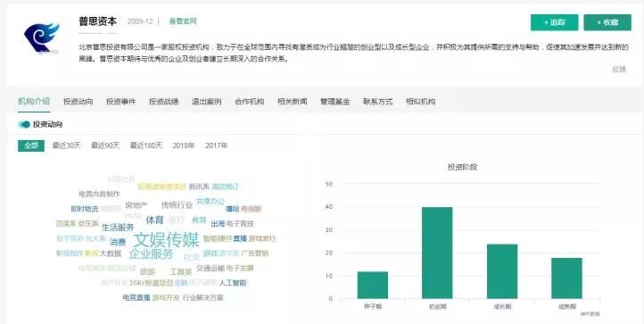Click the 行业解决方案 word cloud tag

click(x=203, y=297)
